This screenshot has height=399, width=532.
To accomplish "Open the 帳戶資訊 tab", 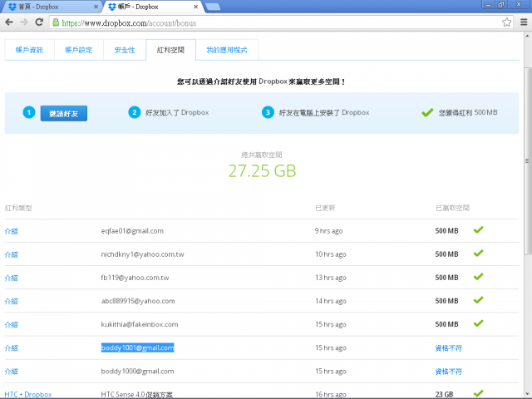I will [x=29, y=50].
